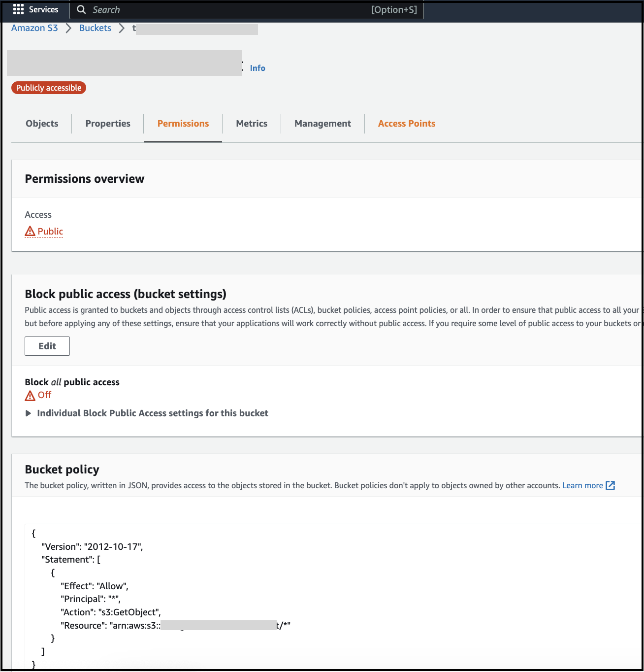
Task: Switch to the Objects tab
Action: tap(42, 124)
